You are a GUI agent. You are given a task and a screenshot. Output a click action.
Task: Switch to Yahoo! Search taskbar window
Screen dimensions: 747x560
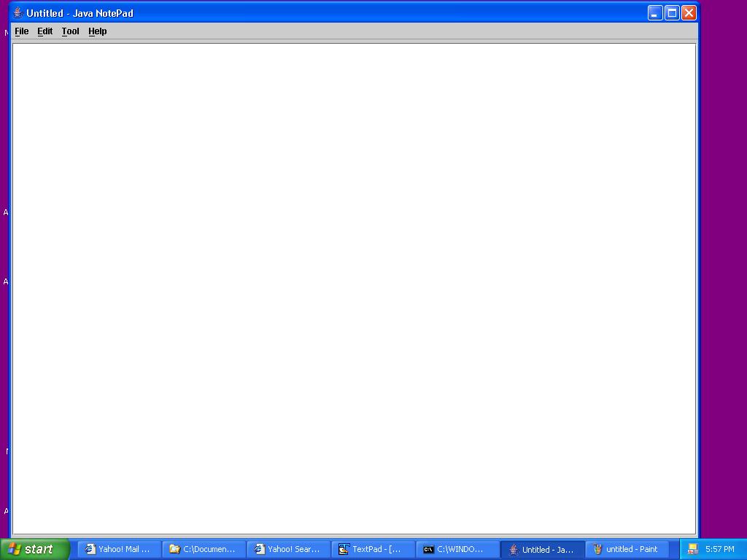point(288,549)
